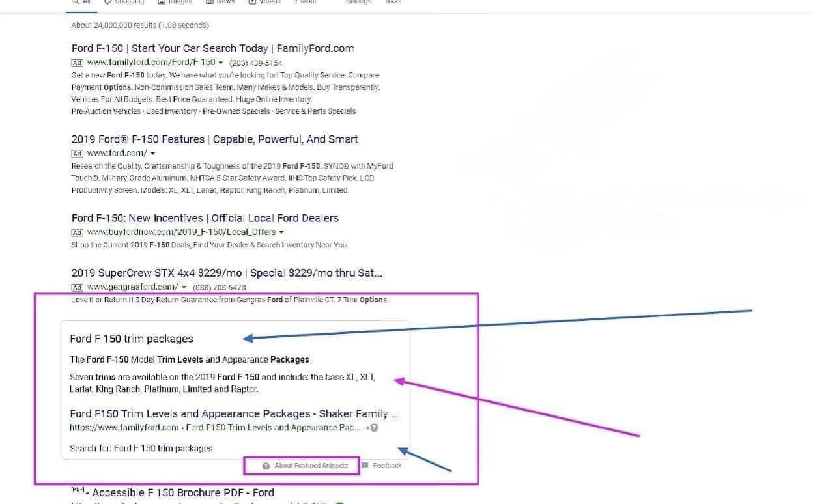Click the Gengras Ford 3 Day Return description
The height and width of the screenshot is (504, 813).
point(229,300)
